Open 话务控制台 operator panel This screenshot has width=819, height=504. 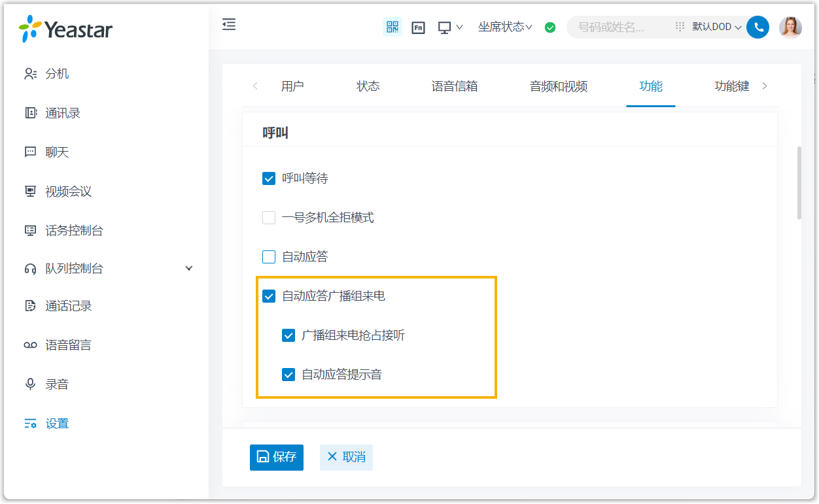74,231
